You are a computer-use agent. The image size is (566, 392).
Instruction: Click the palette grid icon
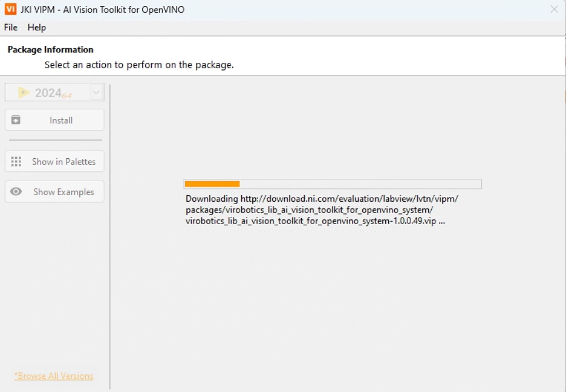pos(16,161)
